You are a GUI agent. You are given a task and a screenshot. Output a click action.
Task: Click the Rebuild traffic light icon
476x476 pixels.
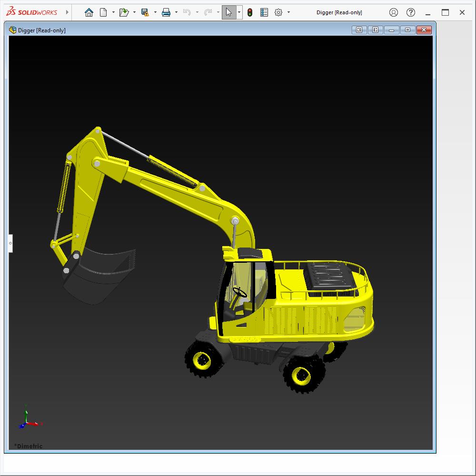pos(250,12)
